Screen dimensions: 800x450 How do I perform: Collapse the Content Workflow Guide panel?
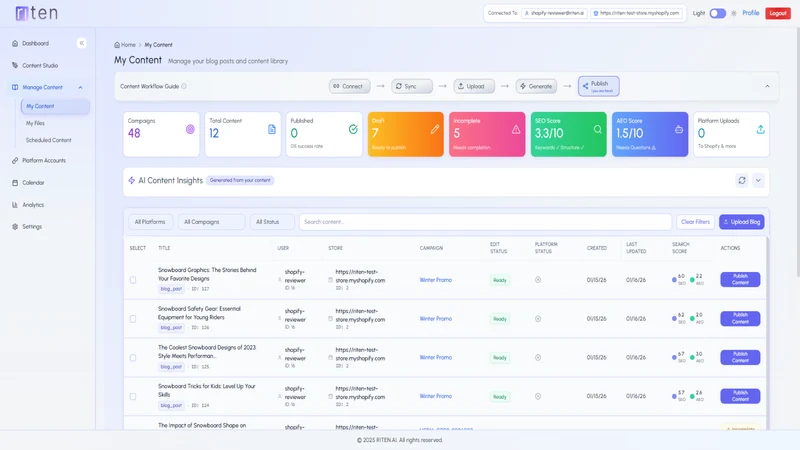[x=767, y=86]
